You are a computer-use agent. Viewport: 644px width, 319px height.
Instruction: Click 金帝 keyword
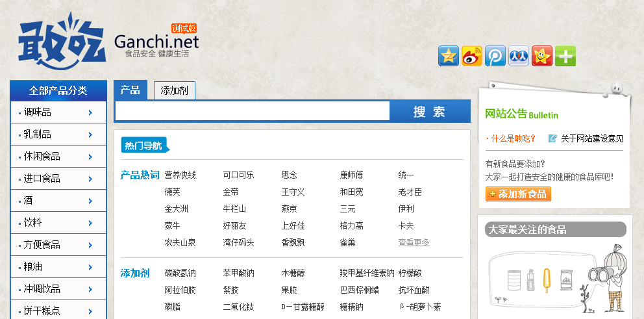click(x=231, y=192)
